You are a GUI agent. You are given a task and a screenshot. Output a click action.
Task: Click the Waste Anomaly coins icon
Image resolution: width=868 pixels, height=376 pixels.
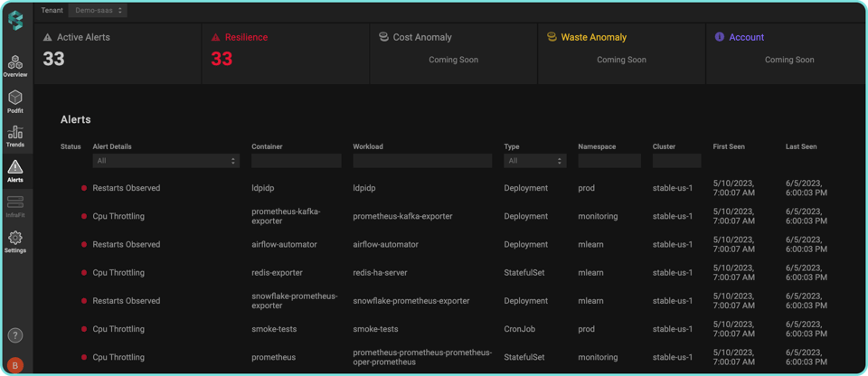tap(552, 37)
